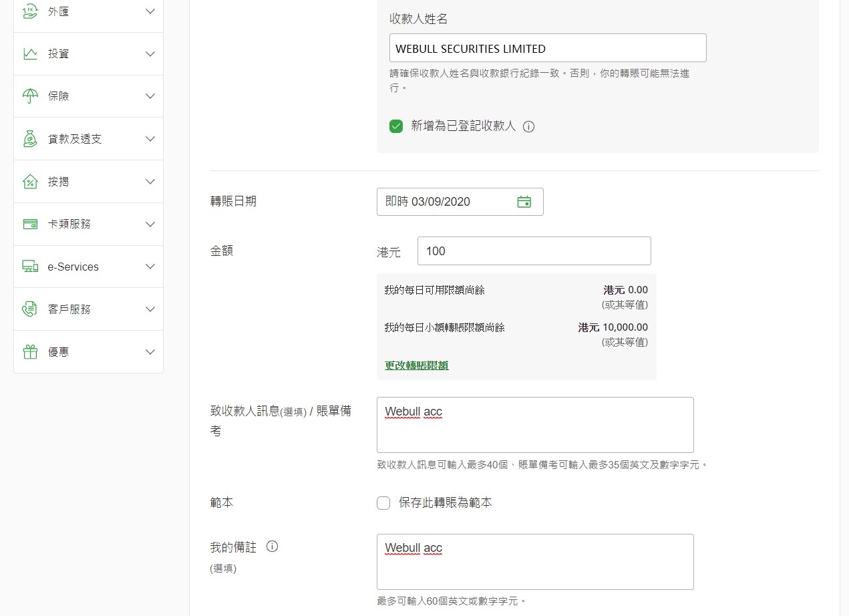
Task: Expand the 外匯 menu chevron
Action: point(150,11)
